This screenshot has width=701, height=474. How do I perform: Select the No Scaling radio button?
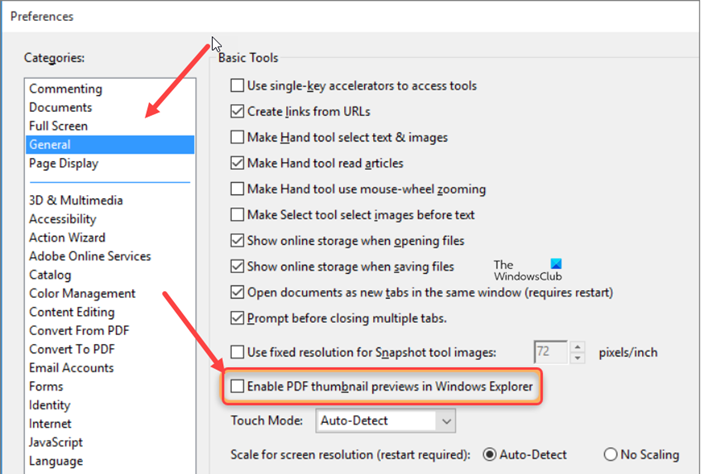[611, 454]
